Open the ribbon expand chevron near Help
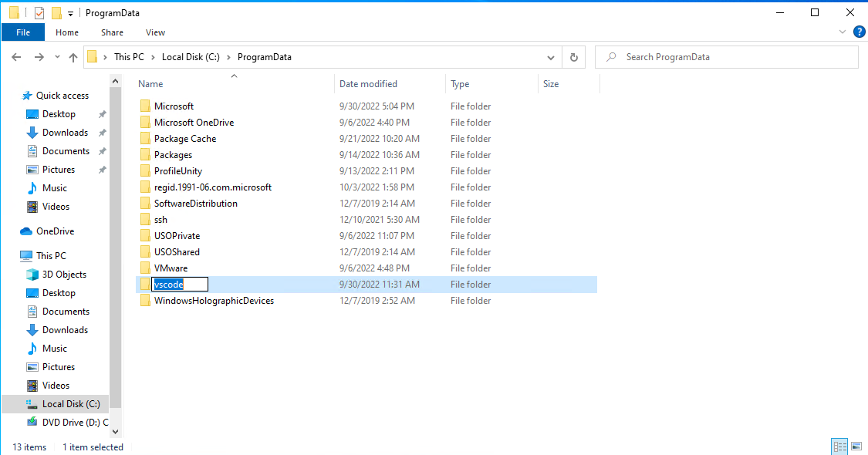The width and height of the screenshot is (868, 455). (x=843, y=32)
